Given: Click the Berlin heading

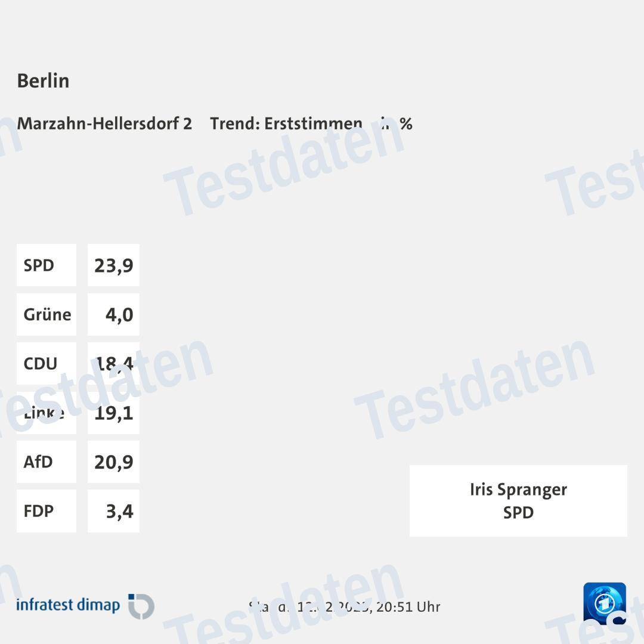Looking at the screenshot, I should (43, 80).
